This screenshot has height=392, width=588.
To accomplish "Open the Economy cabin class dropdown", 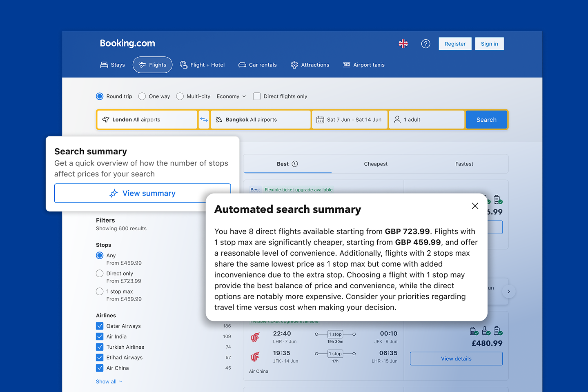I will point(232,96).
